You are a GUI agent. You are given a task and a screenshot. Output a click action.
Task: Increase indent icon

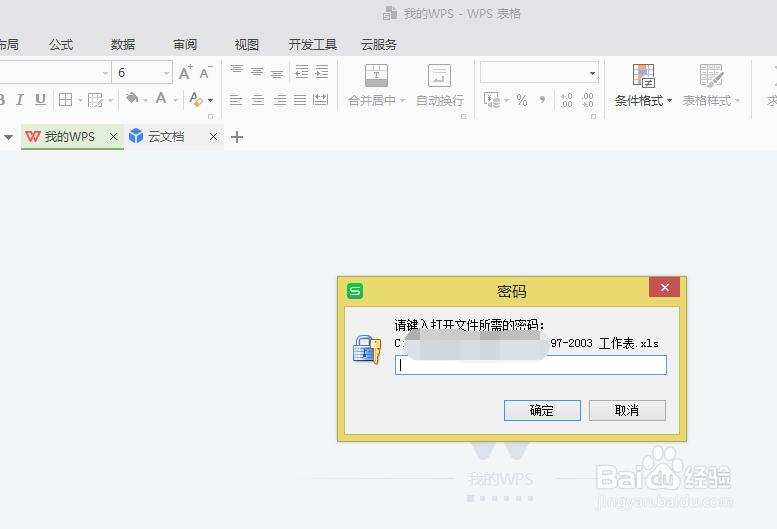tap(322, 72)
